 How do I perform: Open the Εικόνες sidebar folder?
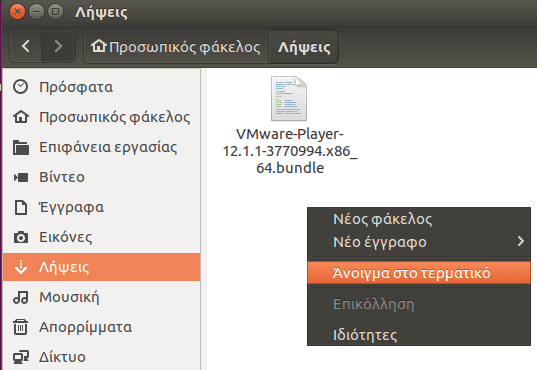pyautogui.click(x=101, y=237)
